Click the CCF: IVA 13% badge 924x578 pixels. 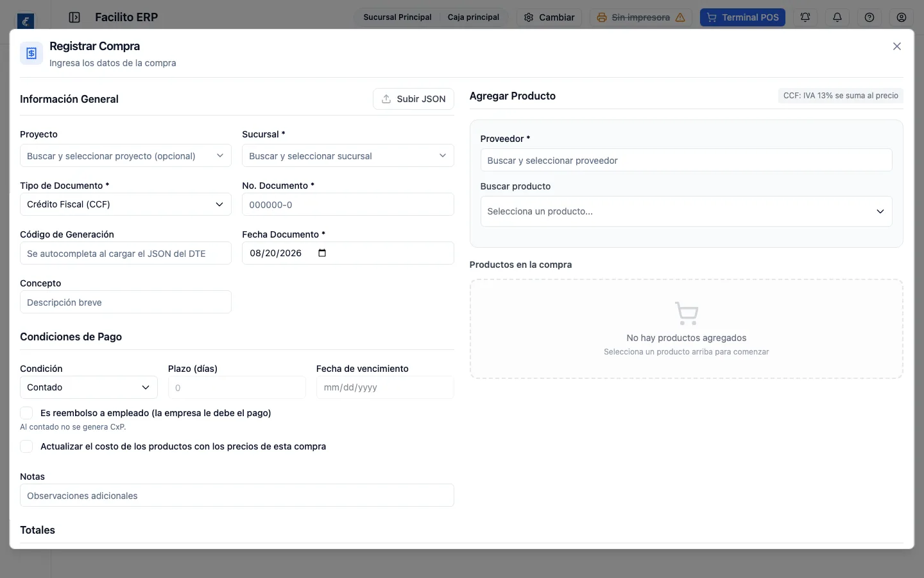[x=841, y=96]
